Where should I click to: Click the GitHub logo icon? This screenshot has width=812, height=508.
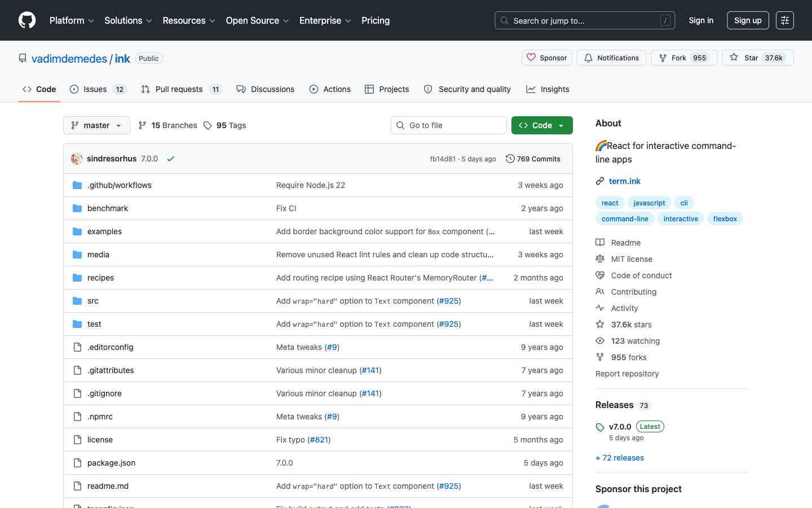[27, 20]
